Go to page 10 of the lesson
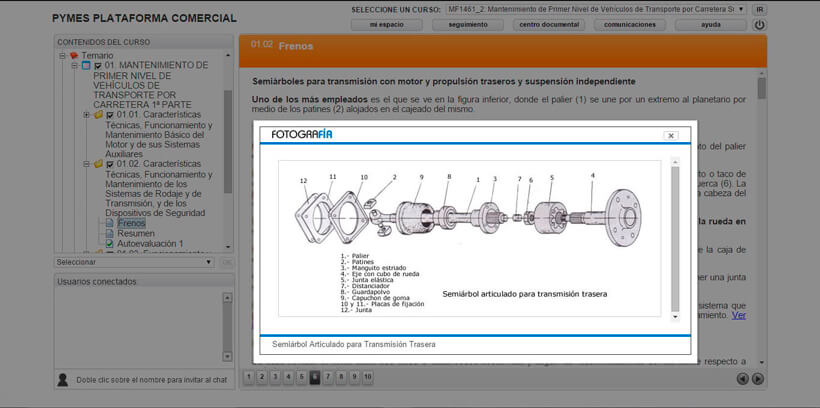The width and height of the screenshot is (820, 408). click(368, 377)
